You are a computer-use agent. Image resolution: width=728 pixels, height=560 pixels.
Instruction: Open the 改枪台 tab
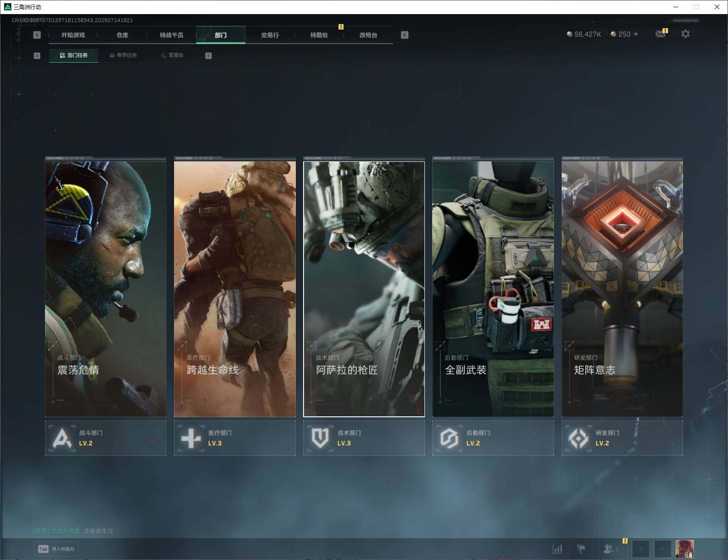tap(368, 35)
